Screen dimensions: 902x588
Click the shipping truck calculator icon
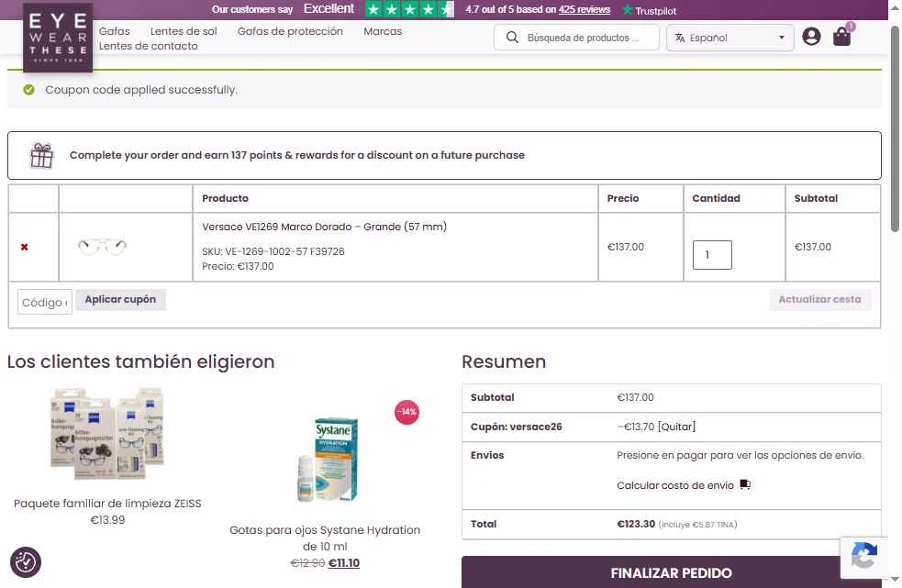coord(745,484)
